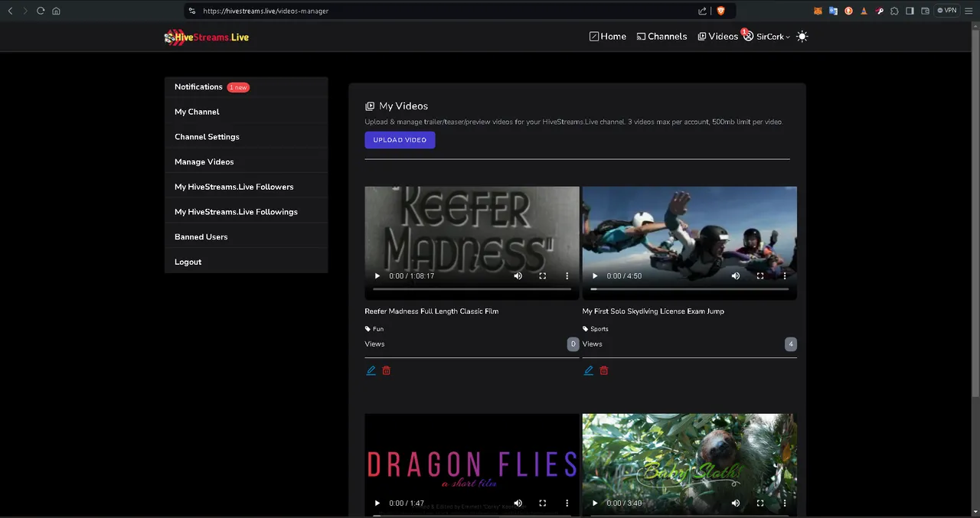Play the Dragon Flies video
980x518 pixels.
[377, 503]
